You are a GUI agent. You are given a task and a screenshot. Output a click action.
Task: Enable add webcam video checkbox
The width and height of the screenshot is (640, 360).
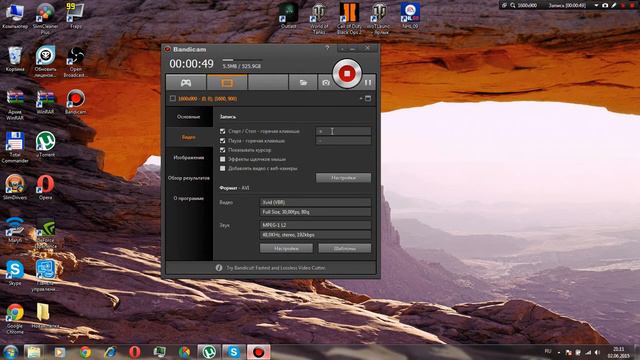(222, 168)
